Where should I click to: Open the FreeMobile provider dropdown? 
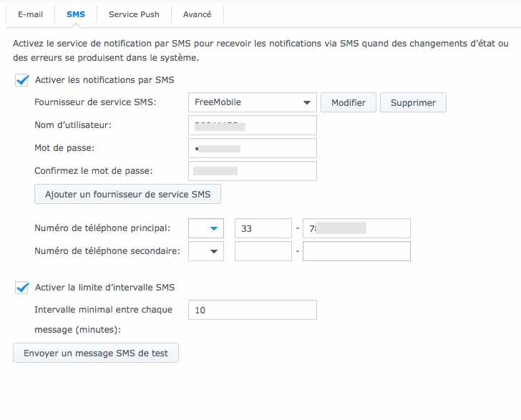click(253, 102)
